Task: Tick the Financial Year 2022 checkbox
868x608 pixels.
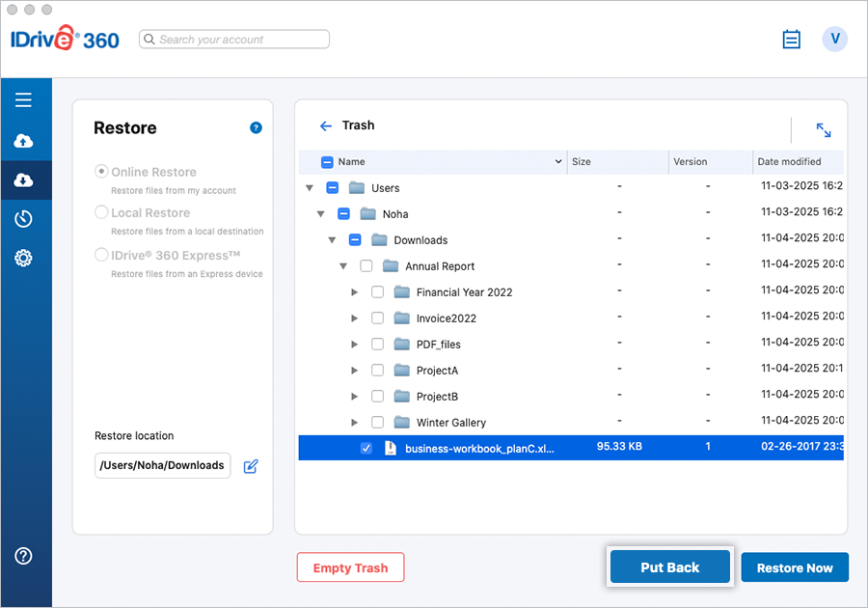Action: point(377,292)
